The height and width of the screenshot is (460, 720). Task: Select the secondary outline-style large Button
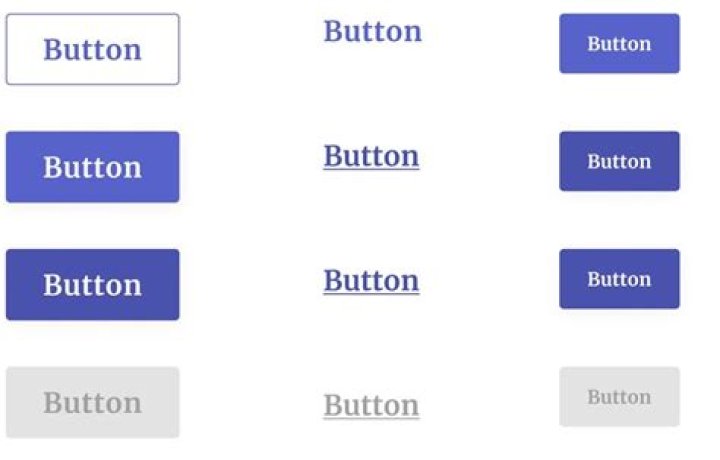[x=92, y=49]
